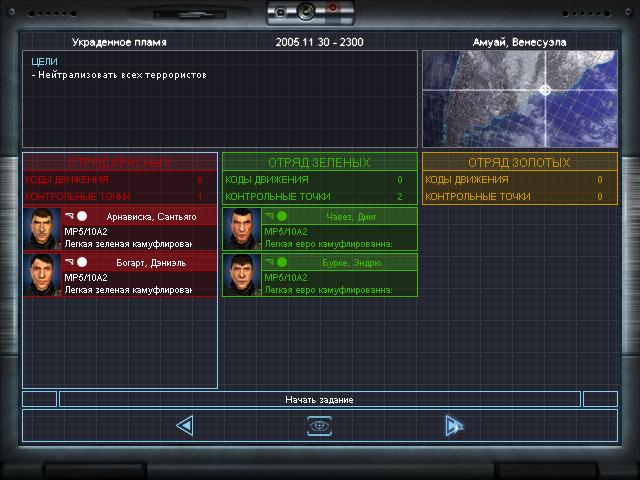Click weapon icon next to Чавез, Динг

[269, 216]
